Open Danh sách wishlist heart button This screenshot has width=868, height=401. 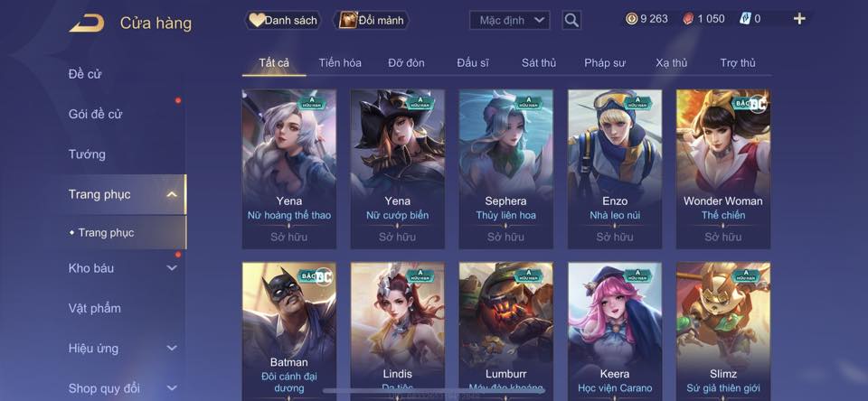(x=283, y=21)
